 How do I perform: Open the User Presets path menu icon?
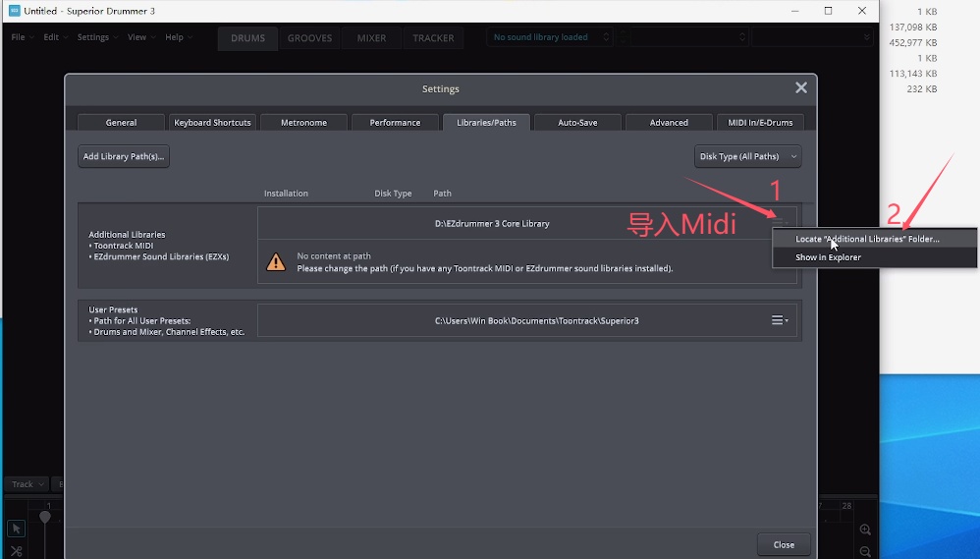780,320
